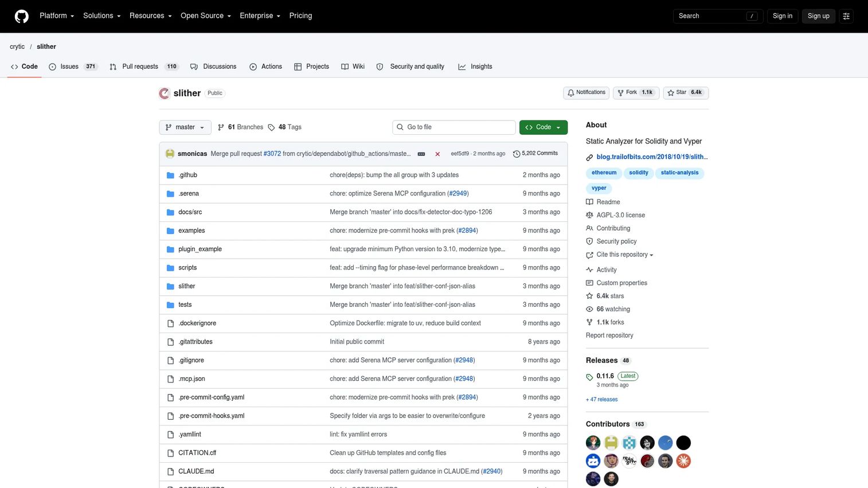Click the Fork 1.1k button

point(636,93)
